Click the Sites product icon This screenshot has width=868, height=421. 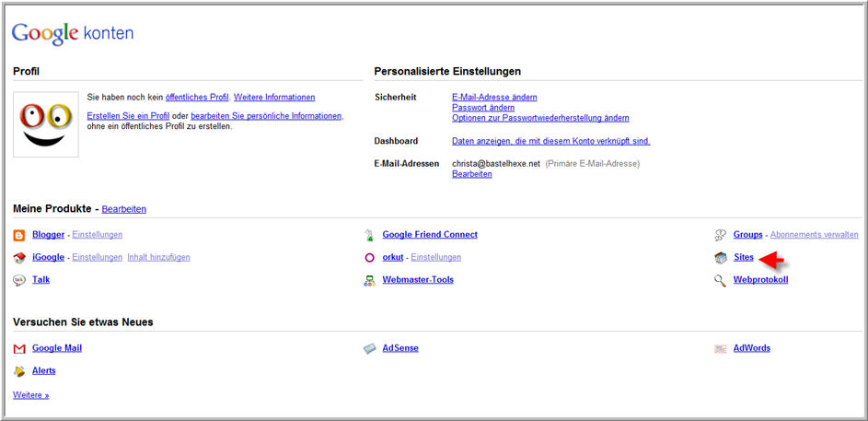click(720, 258)
